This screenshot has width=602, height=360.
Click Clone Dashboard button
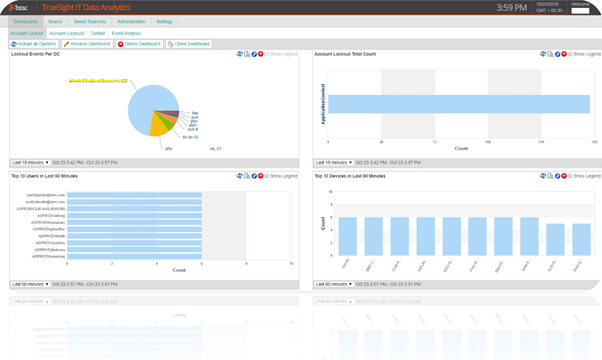pyautogui.click(x=189, y=44)
